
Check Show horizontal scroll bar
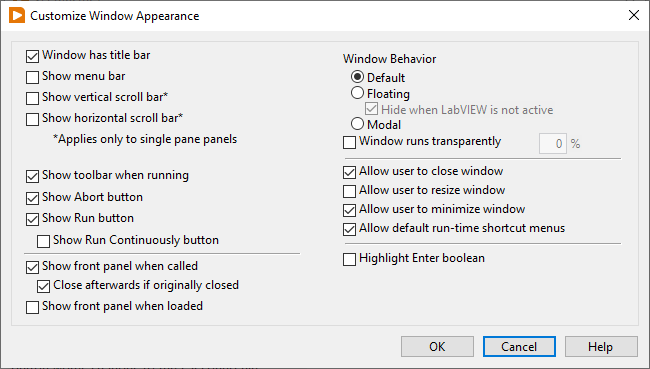(32, 119)
